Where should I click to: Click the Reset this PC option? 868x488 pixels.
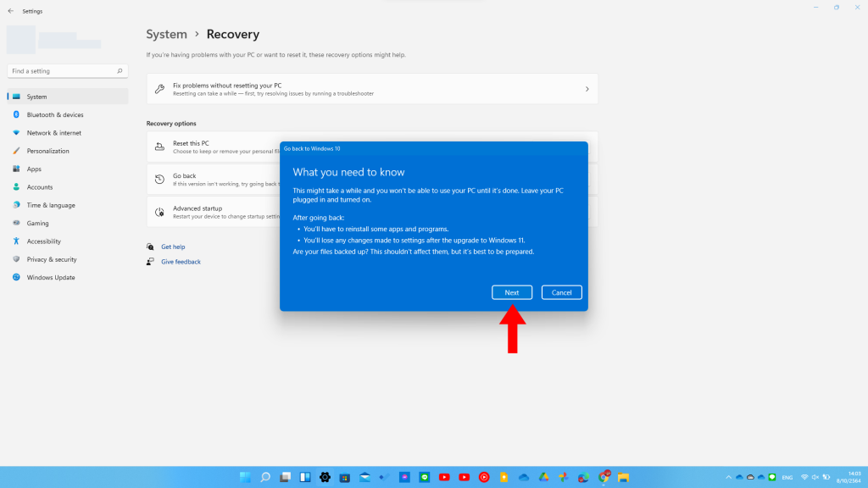coord(213,147)
